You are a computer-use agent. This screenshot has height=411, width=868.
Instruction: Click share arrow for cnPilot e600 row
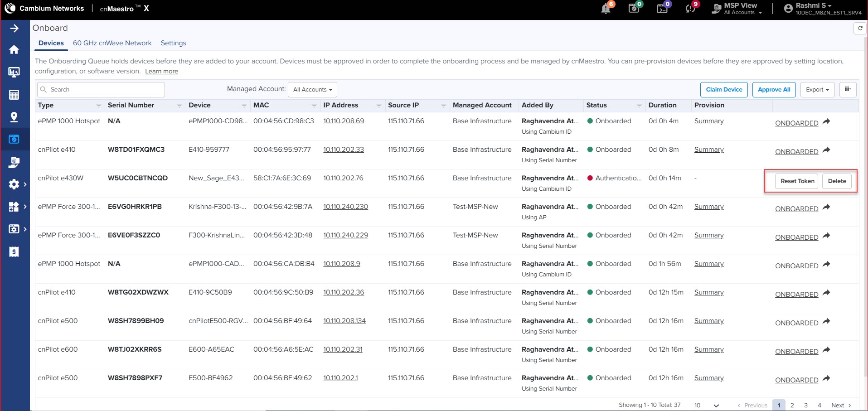[827, 350]
